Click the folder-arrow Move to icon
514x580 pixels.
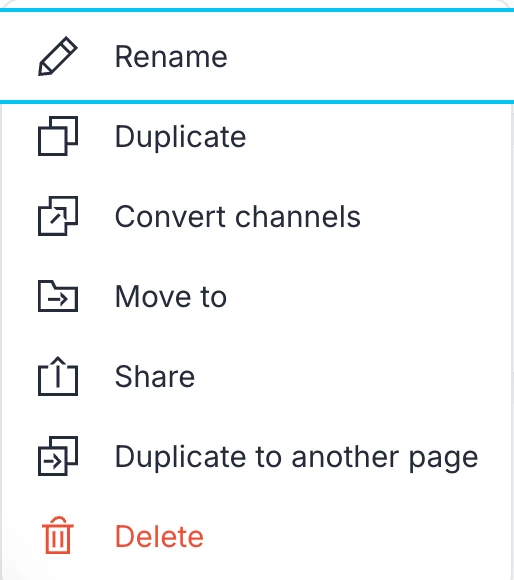tap(58, 296)
